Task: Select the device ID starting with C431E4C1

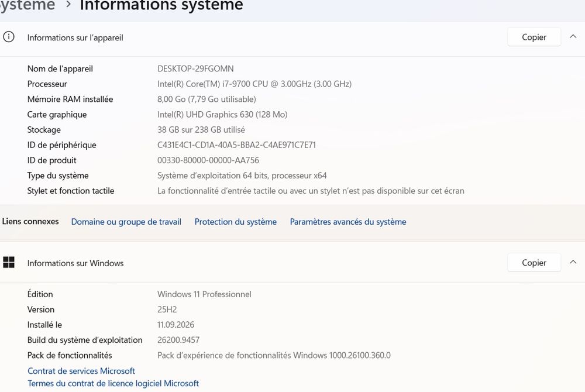Action: tap(236, 145)
